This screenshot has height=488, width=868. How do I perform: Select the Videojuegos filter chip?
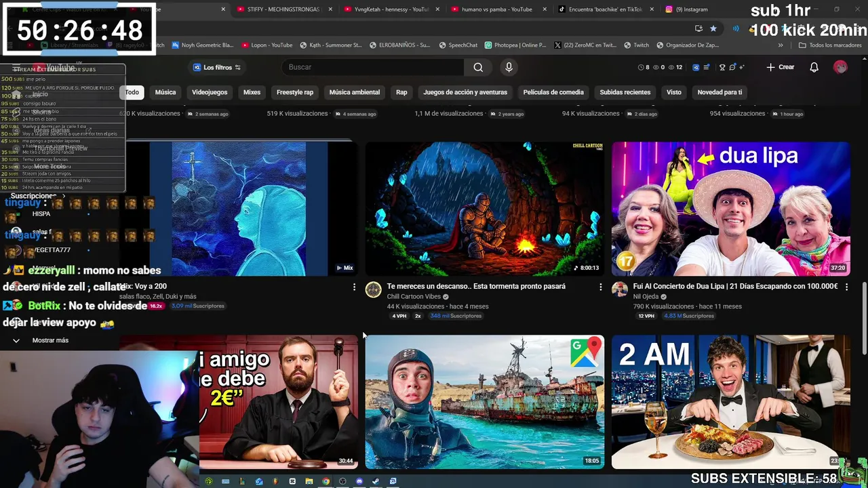click(210, 92)
